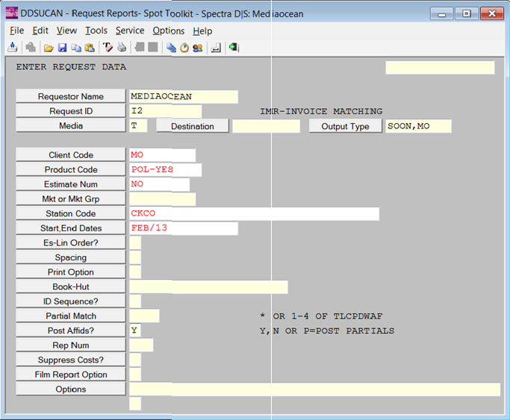Click the connect/upload toolbar icon
510x420 pixels.
[x=13, y=48]
